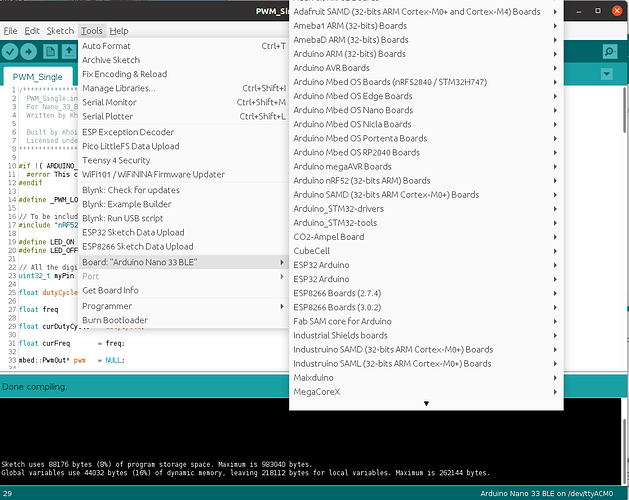Open the Sketch menu
This screenshot has width=629, height=500.
(60, 31)
